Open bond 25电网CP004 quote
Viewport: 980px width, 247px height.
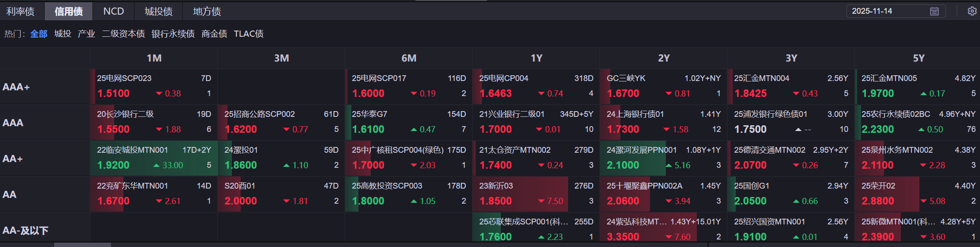503,78
